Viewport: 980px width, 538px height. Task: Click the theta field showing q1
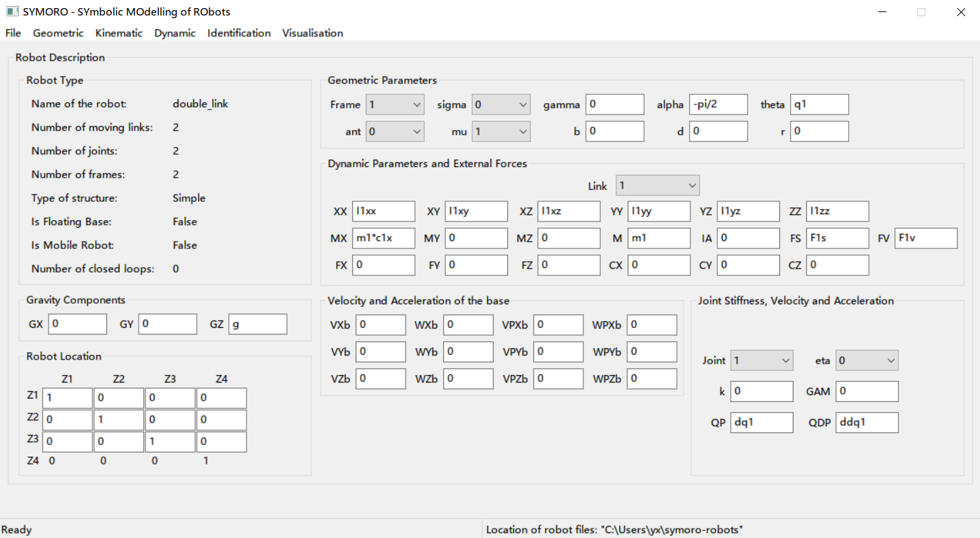click(819, 104)
